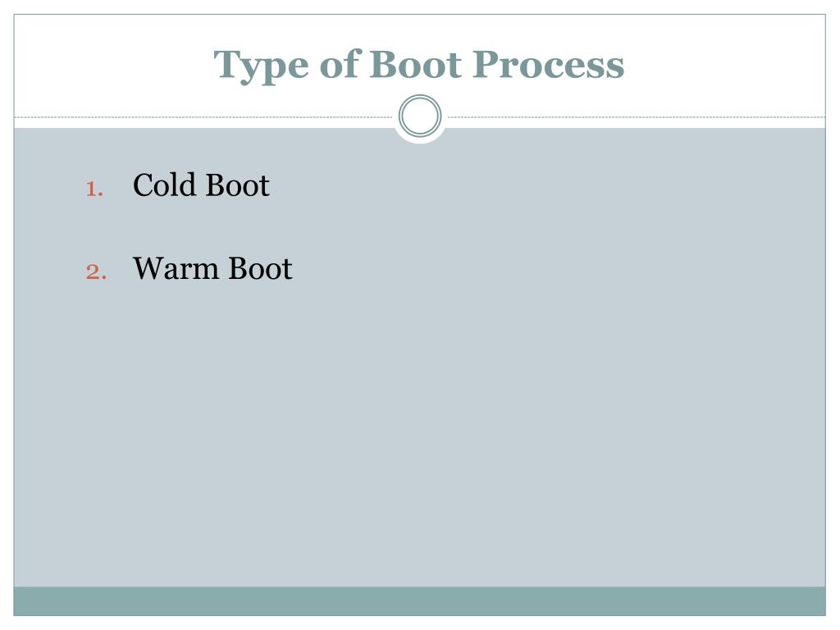The width and height of the screenshot is (840, 630).
Task: Click "Boot" in the Warm Boot item
Action: 260,268
